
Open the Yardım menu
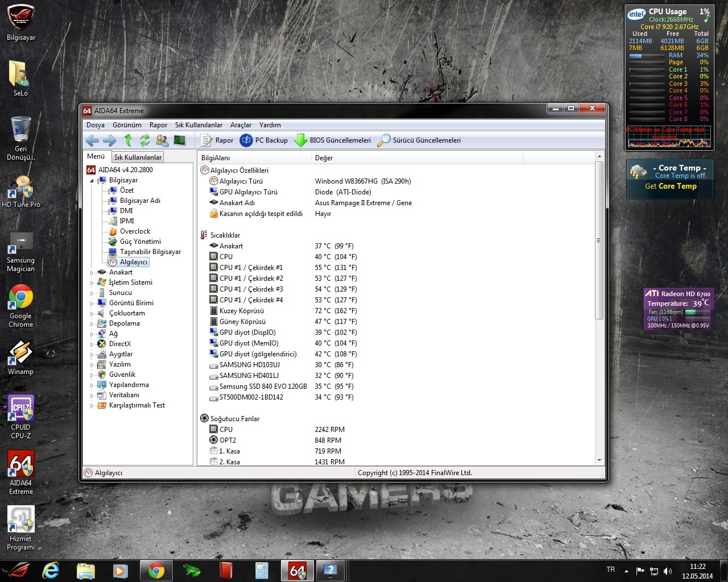pos(270,125)
